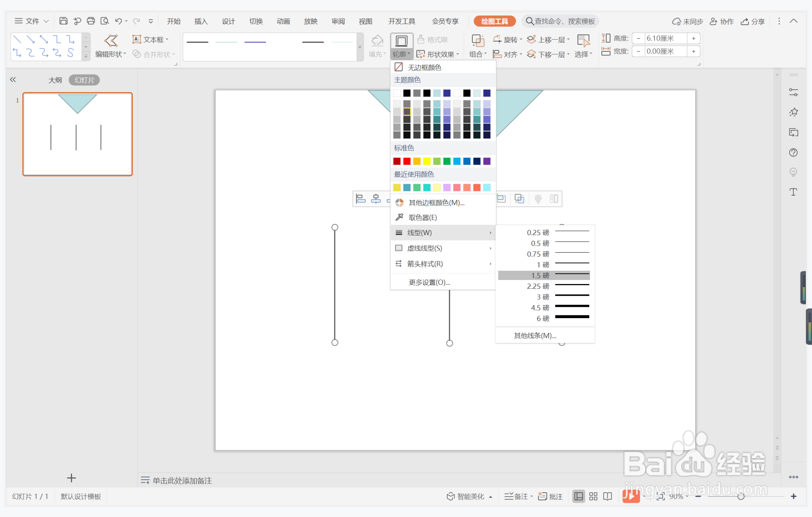Click More Lines option in submenu
Screen dimensions: 812x517
tap(535, 336)
